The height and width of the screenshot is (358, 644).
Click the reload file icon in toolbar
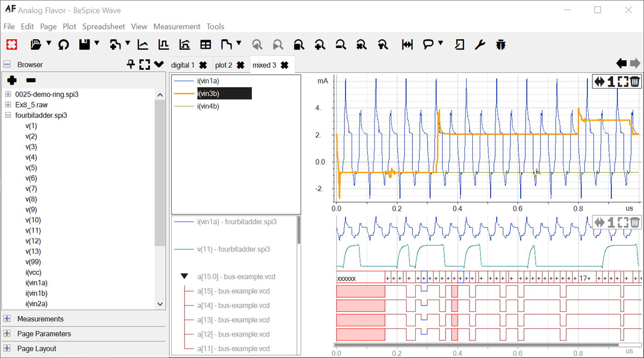[64, 45]
